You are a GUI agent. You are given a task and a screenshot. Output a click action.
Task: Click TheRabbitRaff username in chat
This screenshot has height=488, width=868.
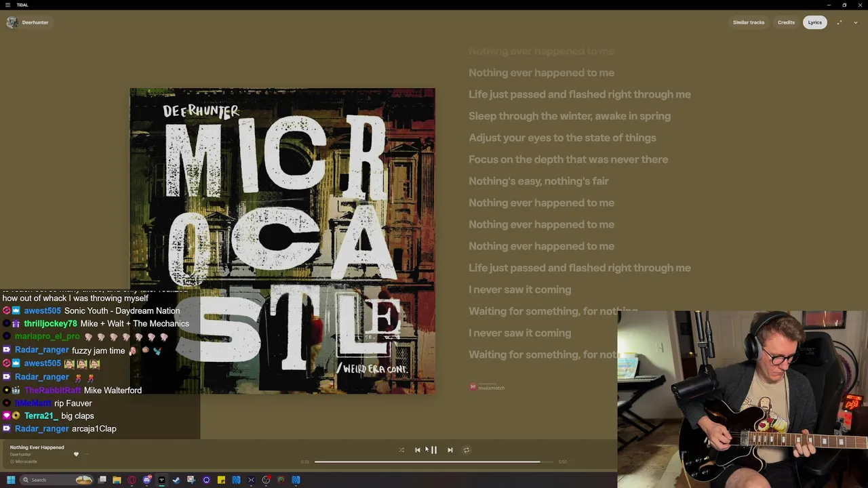coord(52,390)
